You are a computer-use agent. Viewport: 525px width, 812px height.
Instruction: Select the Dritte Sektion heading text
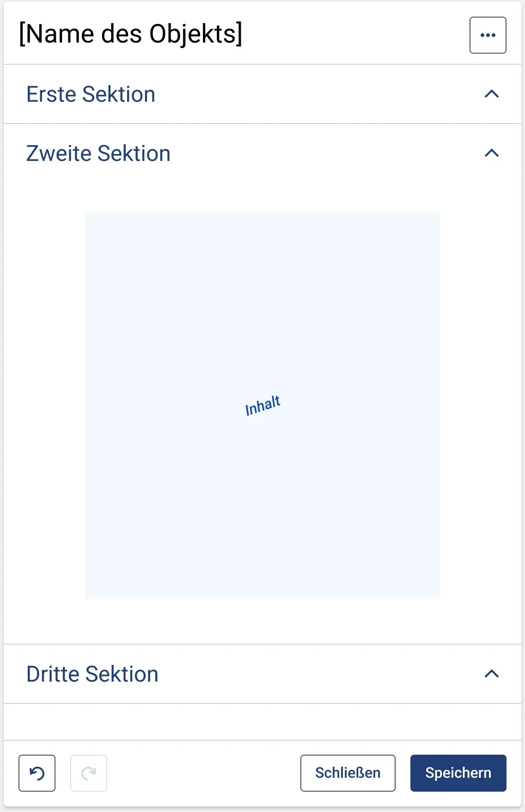coord(92,674)
